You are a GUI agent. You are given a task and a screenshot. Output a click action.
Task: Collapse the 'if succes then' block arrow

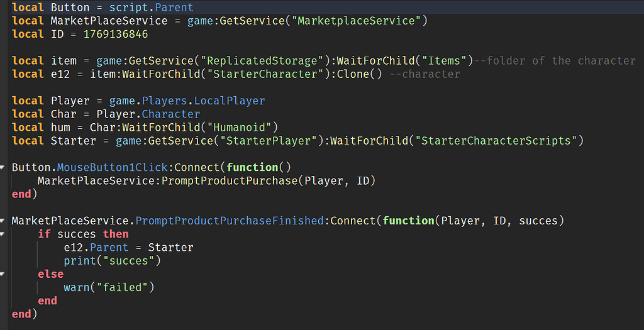(2, 234)
